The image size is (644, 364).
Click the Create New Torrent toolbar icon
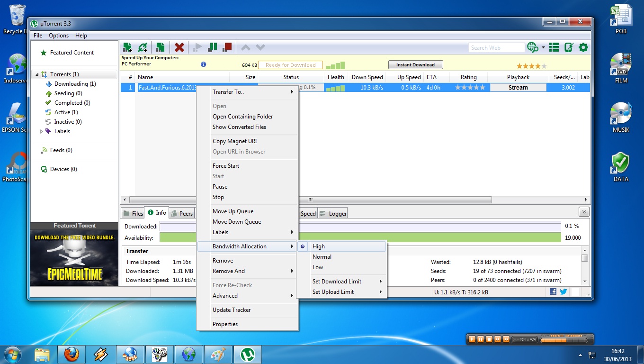pyautogui.click(x=161, y=47)
